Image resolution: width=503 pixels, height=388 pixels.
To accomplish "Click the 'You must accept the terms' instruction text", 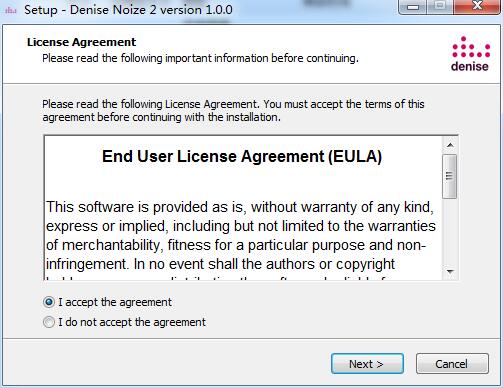I will (x=344, y=104).
